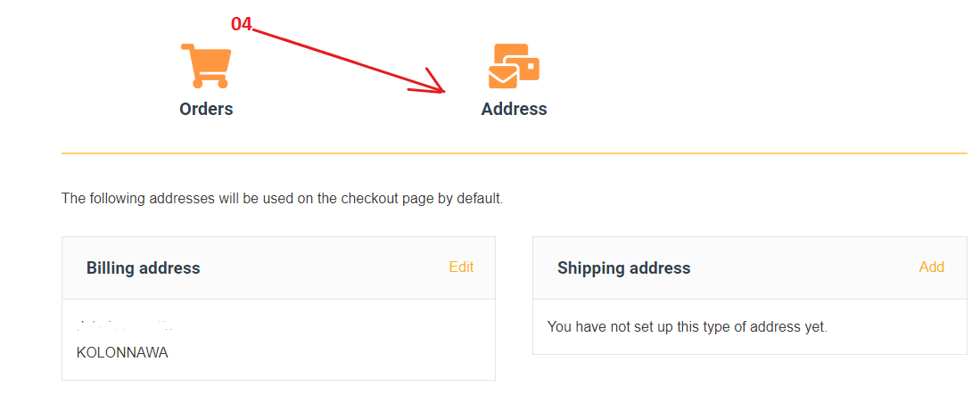Viewport: 980px width, 403px height.
Task: Open the Address envelope icon
Action: tap(514, 67)
